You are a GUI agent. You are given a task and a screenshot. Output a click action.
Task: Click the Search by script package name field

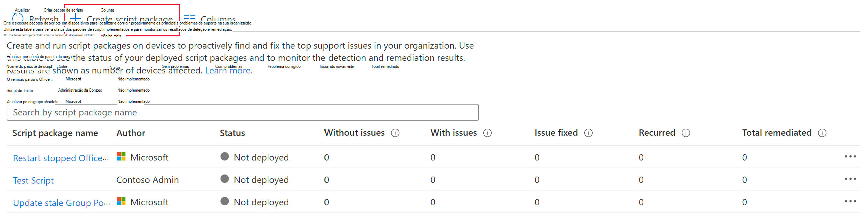click(242, 112)
